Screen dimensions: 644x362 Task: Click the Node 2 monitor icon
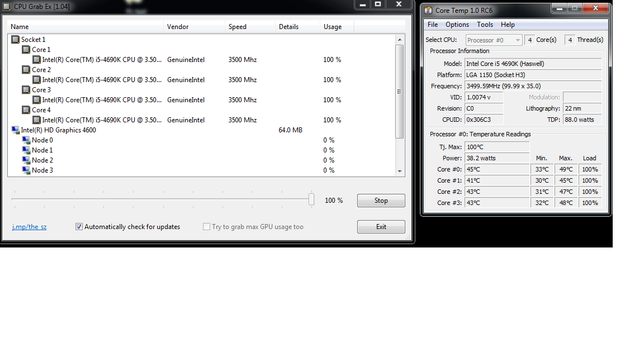(x=26, y=160)
